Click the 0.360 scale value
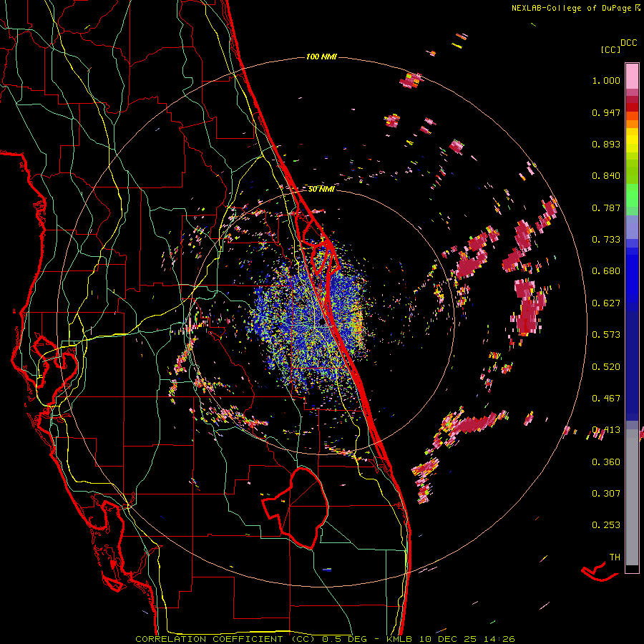The width and height of the screenshot is (644, 644). [606, 462]
